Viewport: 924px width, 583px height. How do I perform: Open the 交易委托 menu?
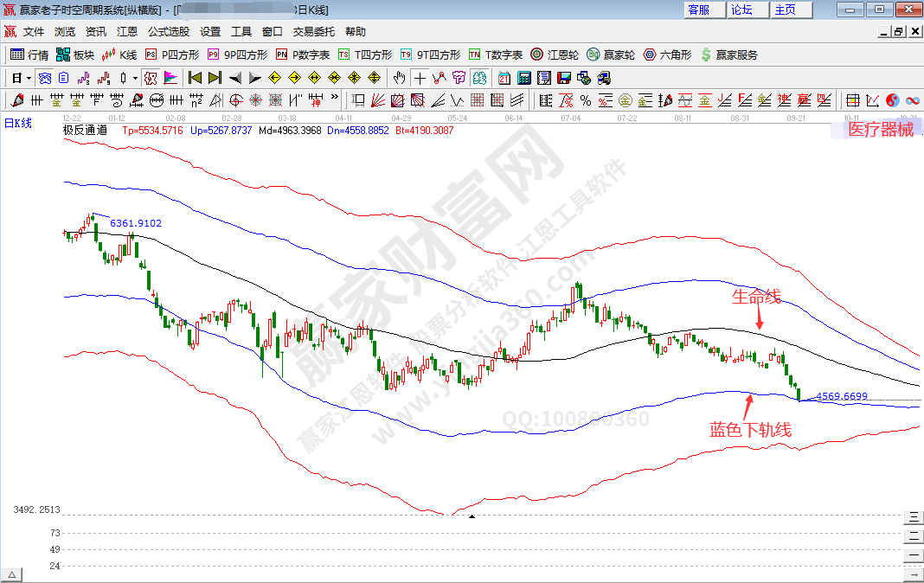click(x=313, y=31)
